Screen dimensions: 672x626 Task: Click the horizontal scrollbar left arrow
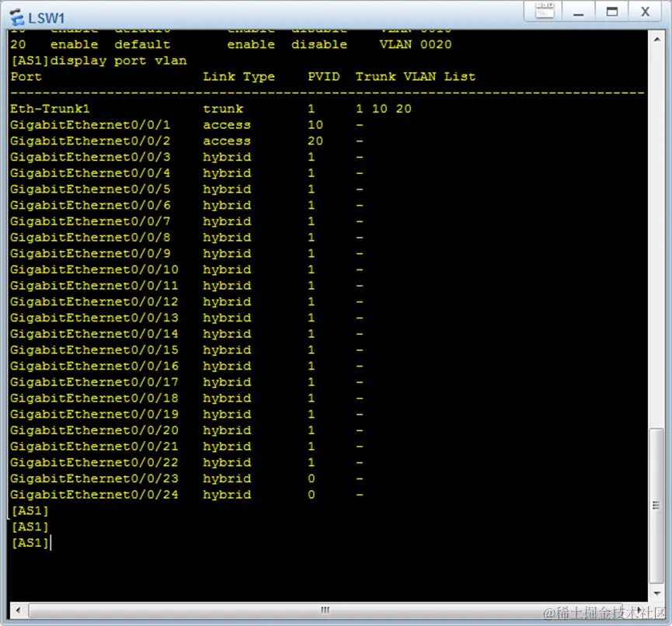[18, 610]
